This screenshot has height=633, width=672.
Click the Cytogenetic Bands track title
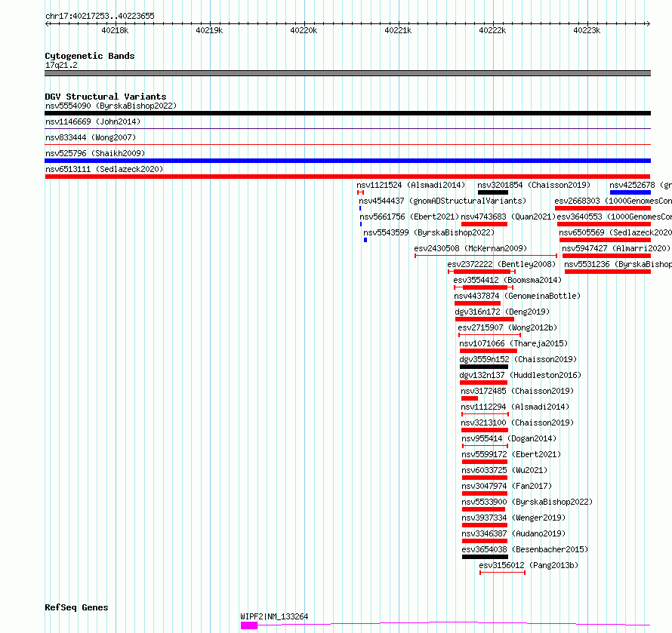(90, 56)
